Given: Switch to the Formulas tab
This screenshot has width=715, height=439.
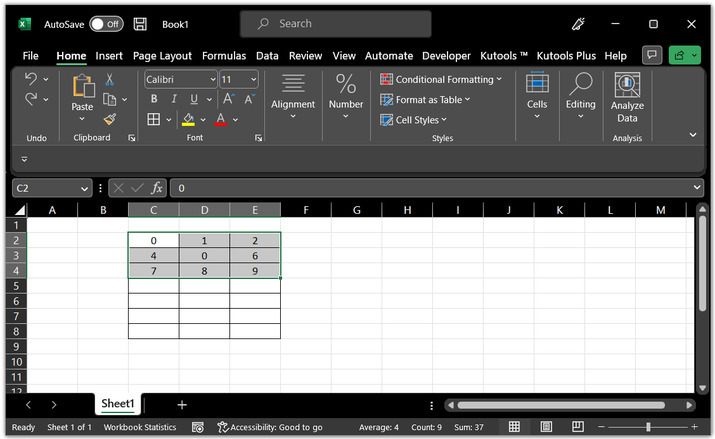Looking at the screenshot, I should [x=224, y=56].
